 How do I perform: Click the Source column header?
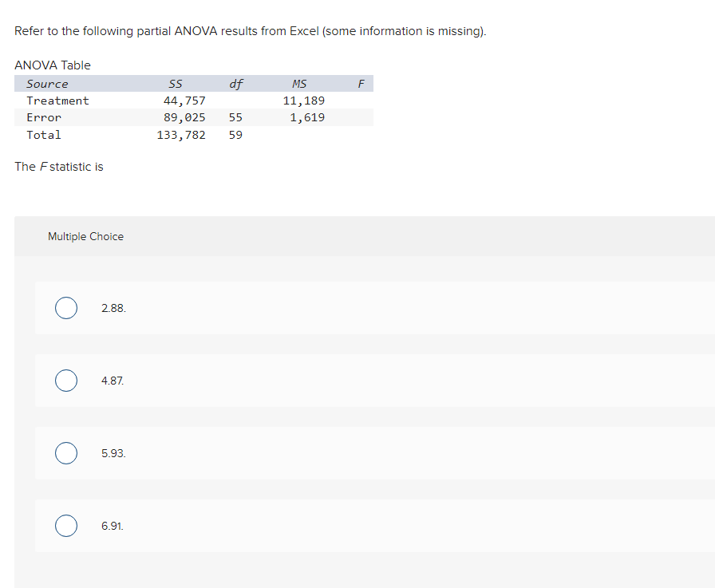47,84
